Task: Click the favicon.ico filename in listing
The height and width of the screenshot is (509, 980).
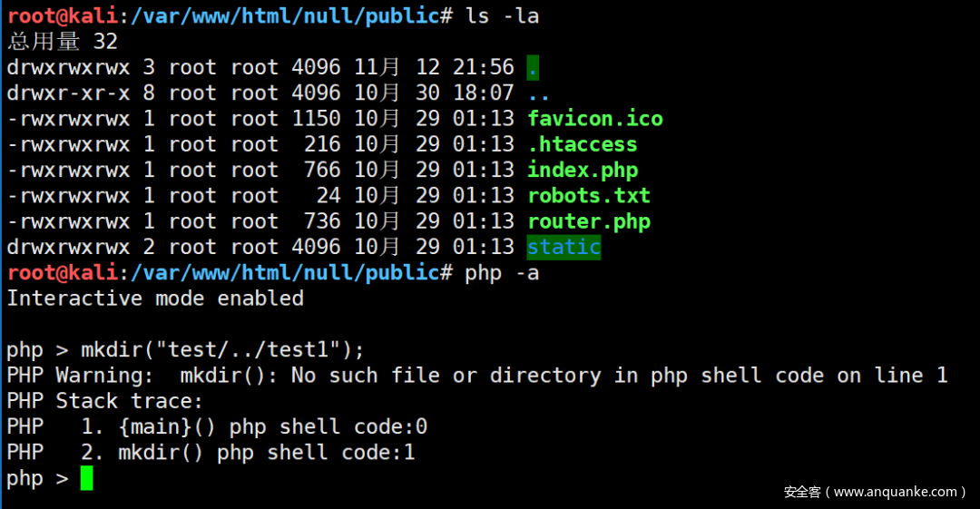Action: pyautogui.click(x=595, y=119)
